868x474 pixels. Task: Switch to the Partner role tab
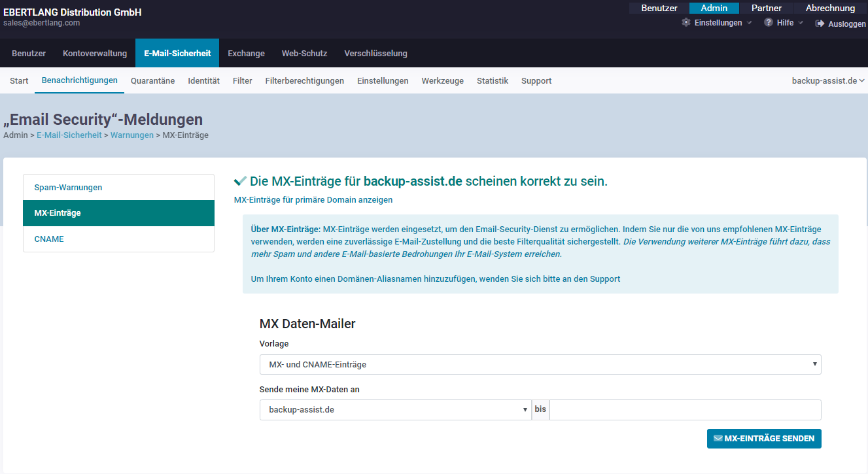click(767, 8)
